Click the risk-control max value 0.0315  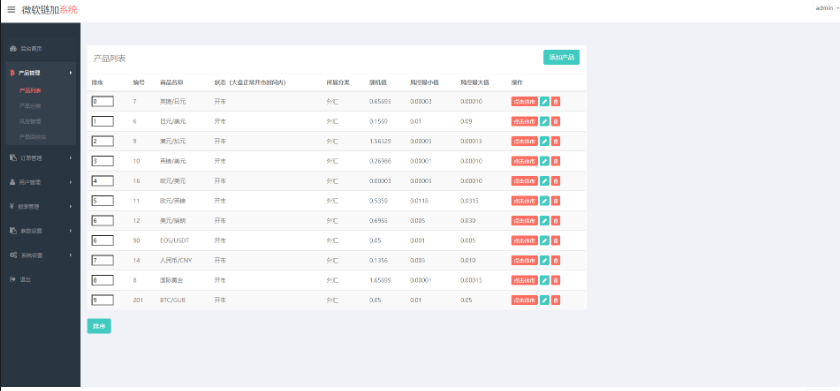point(469,201)
